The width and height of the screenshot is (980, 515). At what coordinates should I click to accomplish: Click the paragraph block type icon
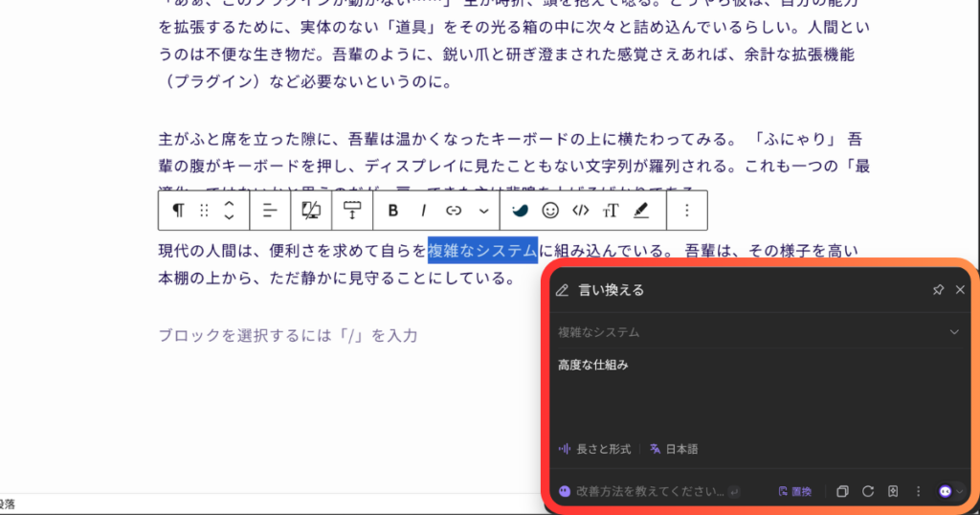178,211
